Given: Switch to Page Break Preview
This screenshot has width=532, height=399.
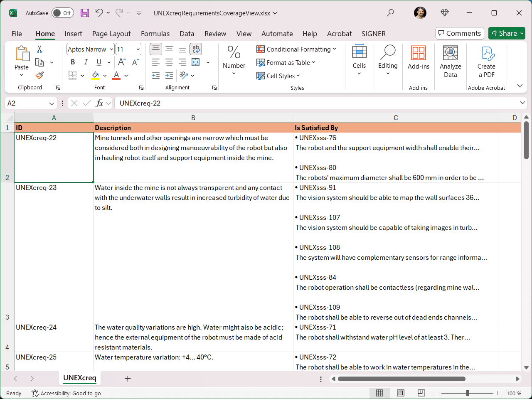Looking at the screenshot, I should 421,393.
